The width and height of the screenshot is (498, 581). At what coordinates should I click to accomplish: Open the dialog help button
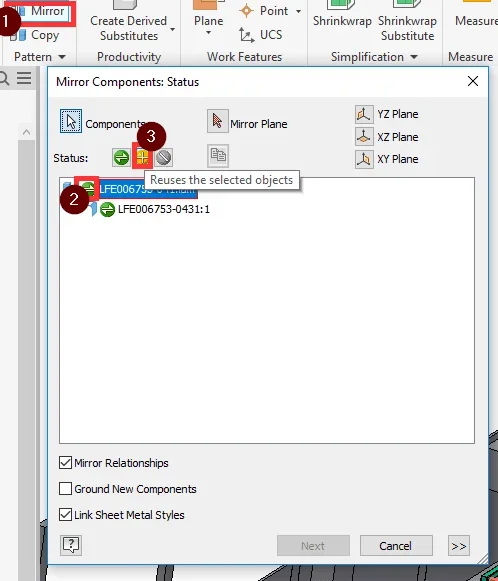pos(71,545)
